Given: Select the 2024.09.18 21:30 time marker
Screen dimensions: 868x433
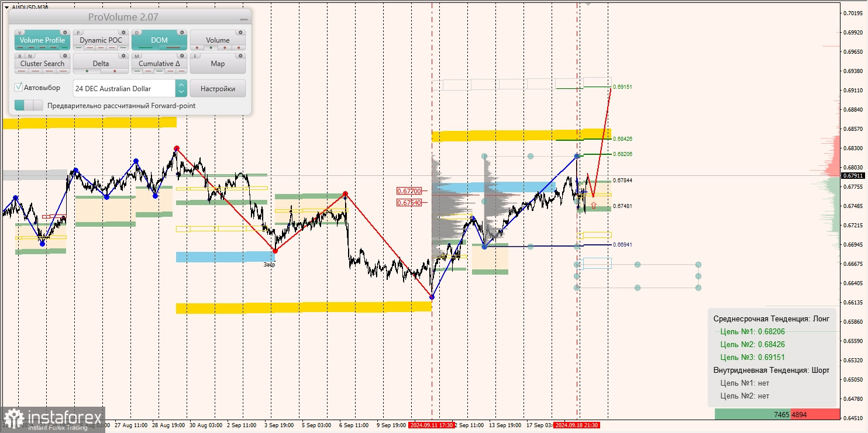Looking at the screenshot, I should coord(576,425).
